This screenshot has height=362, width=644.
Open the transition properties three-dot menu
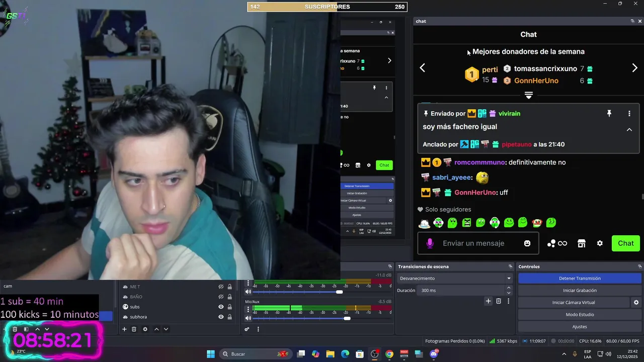(x=508, y=301)
